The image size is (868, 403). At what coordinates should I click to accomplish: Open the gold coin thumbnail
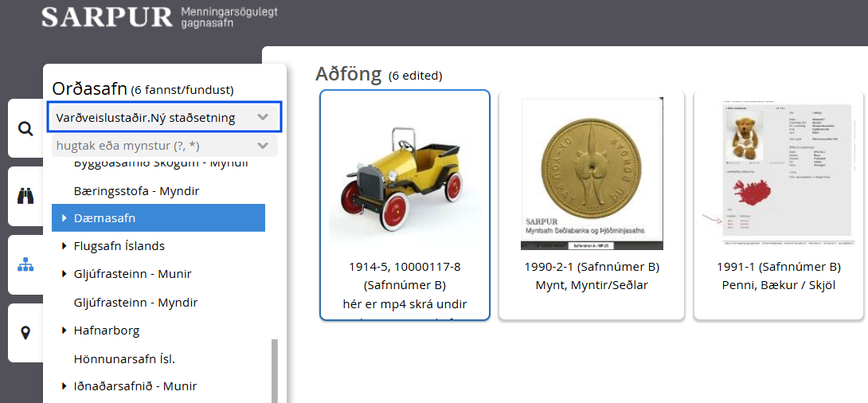click(592, 174)
